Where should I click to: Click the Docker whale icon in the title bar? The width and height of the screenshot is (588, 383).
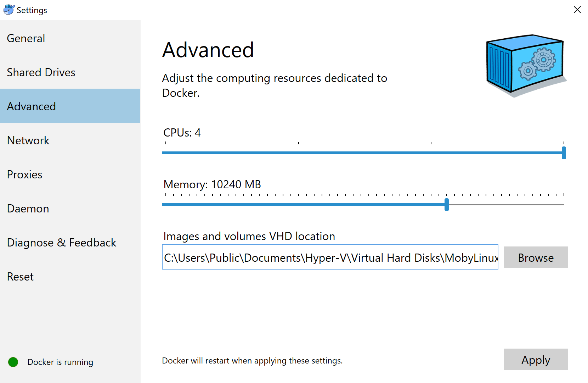(x=9, y=10)
